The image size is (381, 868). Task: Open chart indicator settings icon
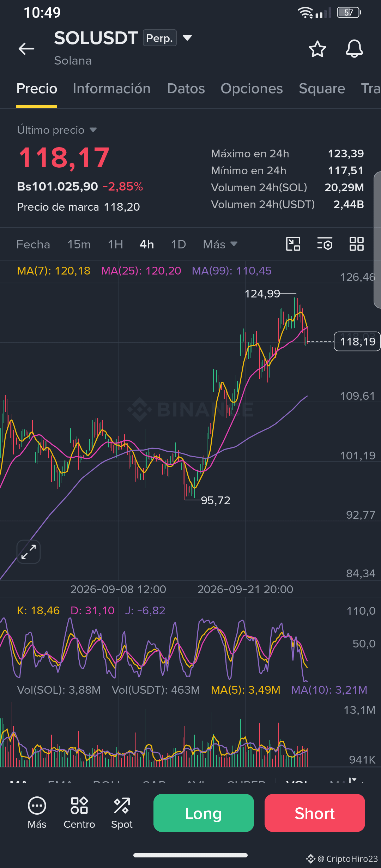click(325, 244)
